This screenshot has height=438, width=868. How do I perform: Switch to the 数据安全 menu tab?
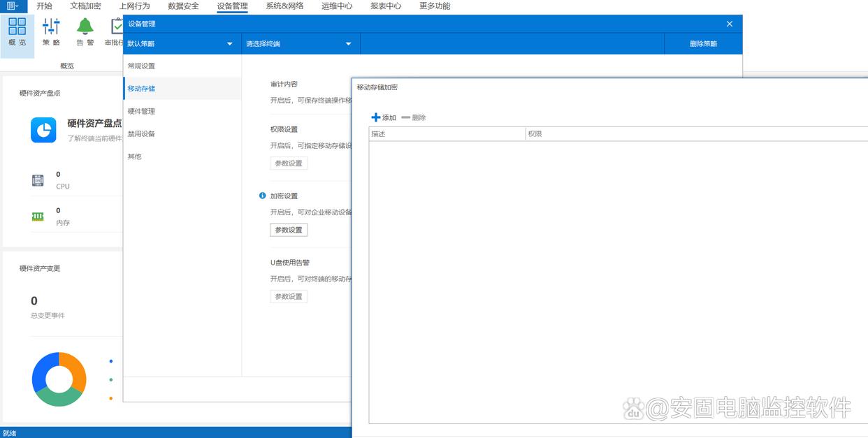(183, 6)
